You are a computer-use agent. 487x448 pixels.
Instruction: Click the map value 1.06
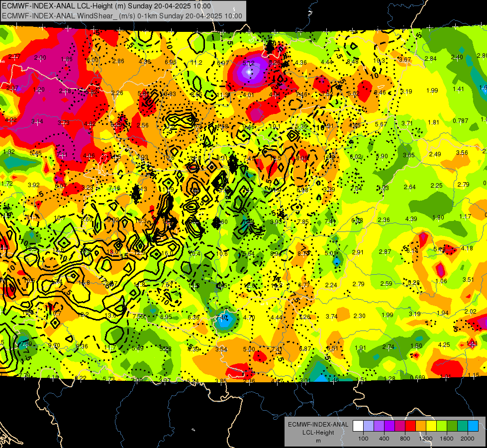click(x=441, y=281)
